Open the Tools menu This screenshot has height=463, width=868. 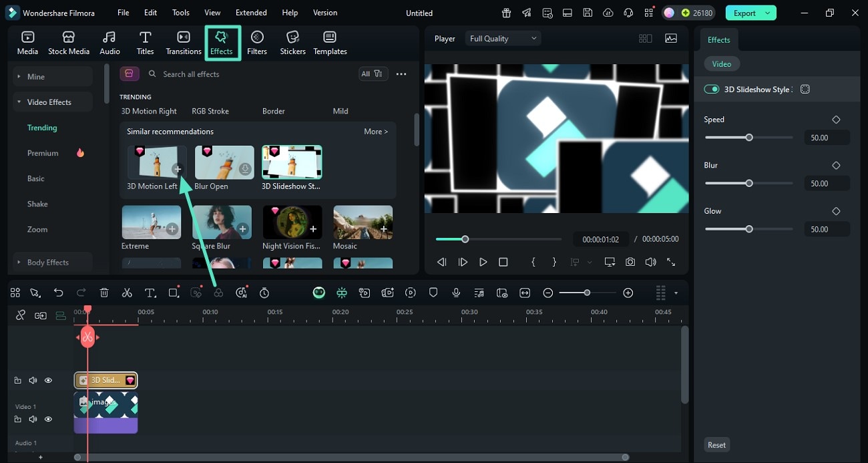point(181,13)
